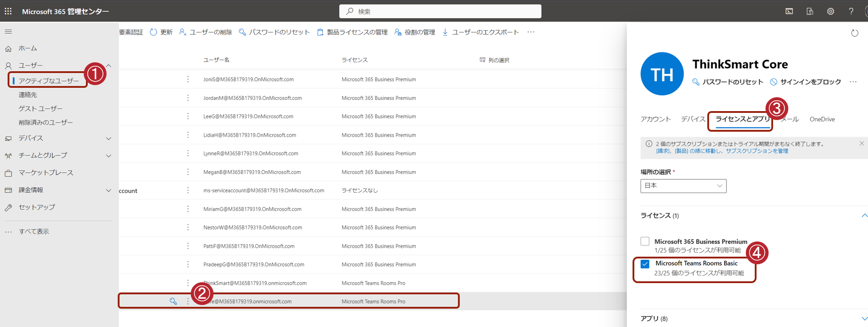Open toolbar overflow ellipsis menu
The image size is (868, 327).
tap(531, 32)
